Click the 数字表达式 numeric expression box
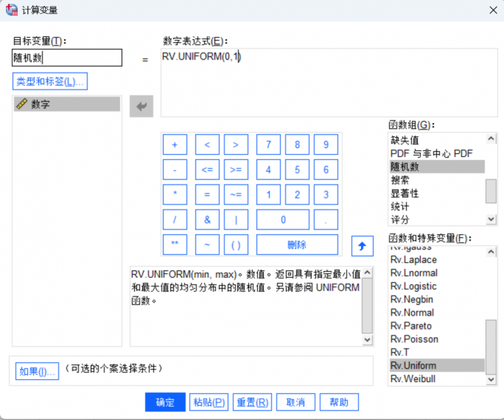 [329, 82]
